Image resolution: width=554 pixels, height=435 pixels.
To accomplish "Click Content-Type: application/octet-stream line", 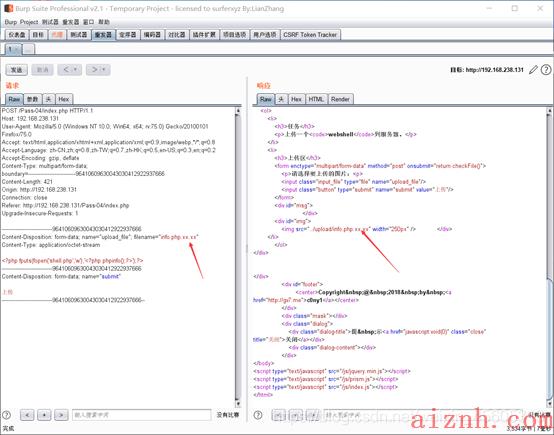I will tap(51, 245).
